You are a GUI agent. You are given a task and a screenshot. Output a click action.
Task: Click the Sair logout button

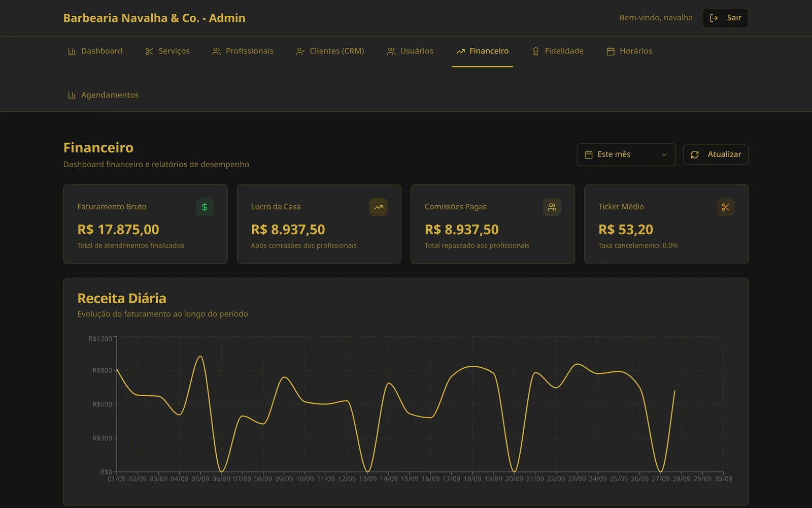(725, 18)
